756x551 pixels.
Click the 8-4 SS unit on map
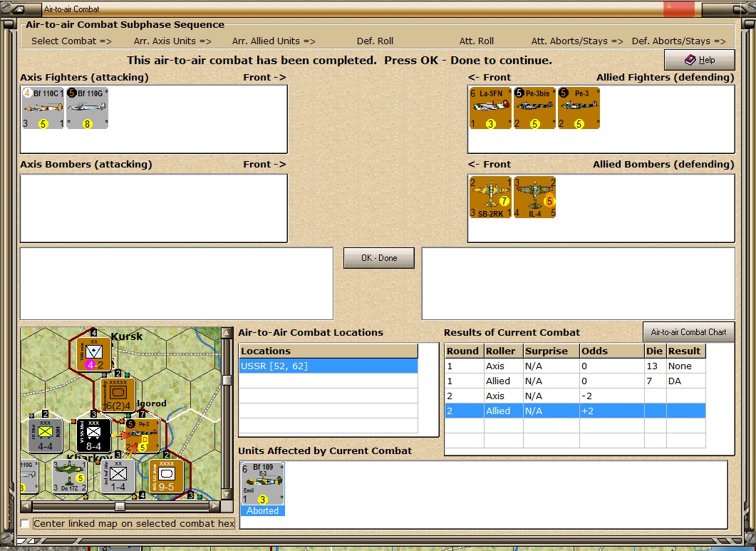click(93, 436)
